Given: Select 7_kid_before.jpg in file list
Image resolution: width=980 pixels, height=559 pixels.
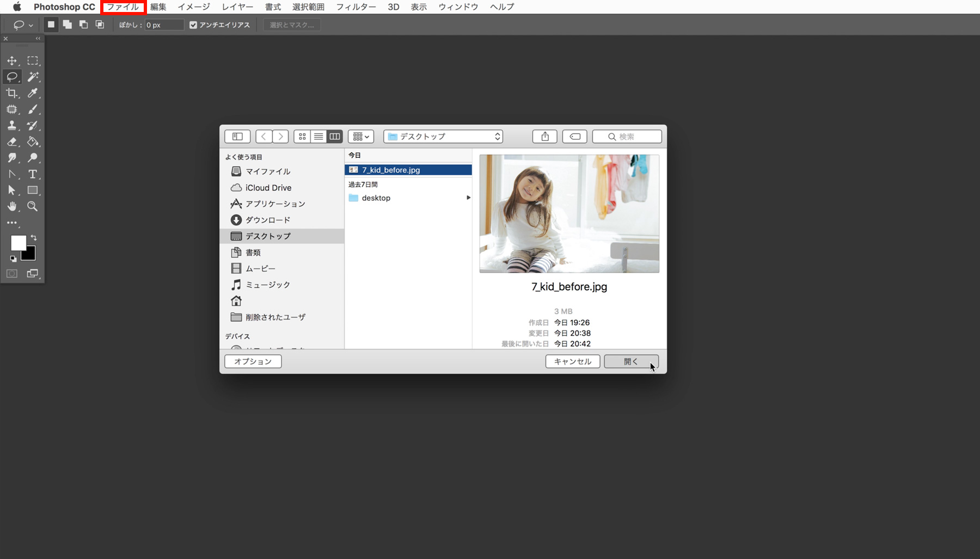Looking at the screenshot, I should pyautogui.click(x=408, y=170).
